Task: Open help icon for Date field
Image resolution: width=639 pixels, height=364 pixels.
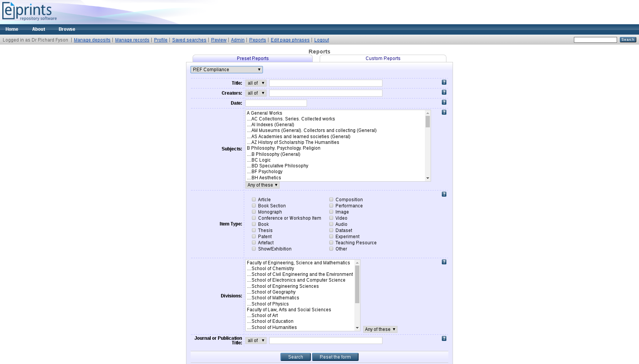Action: [x=444, y=102]
